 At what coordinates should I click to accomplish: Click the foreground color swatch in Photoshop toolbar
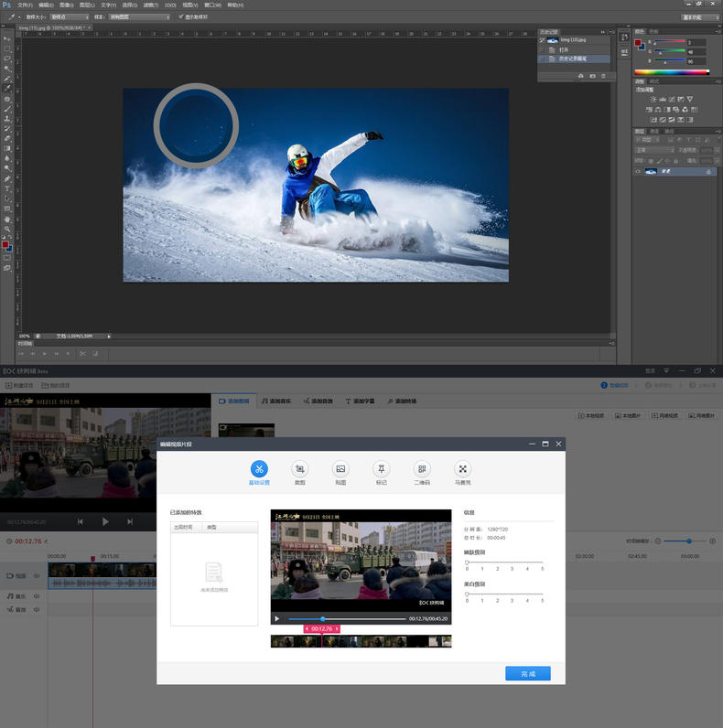pos(5,244)
